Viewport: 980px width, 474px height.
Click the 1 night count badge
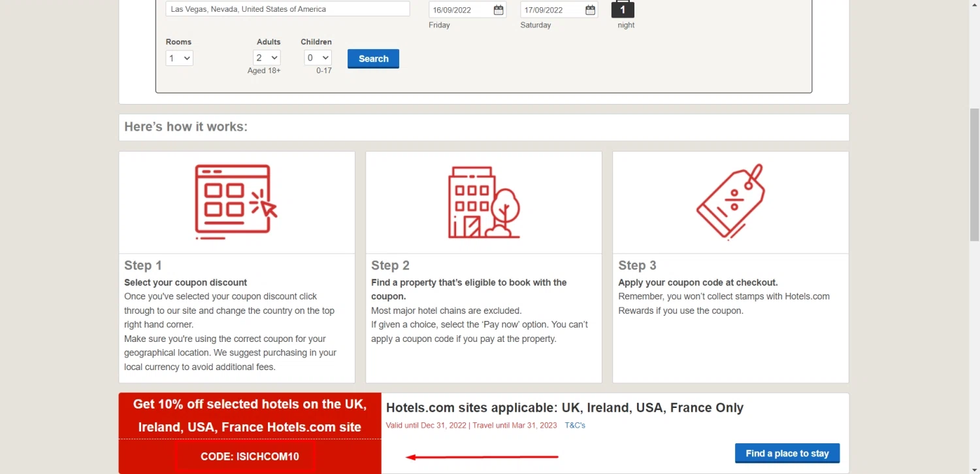(x=623, y=10)
